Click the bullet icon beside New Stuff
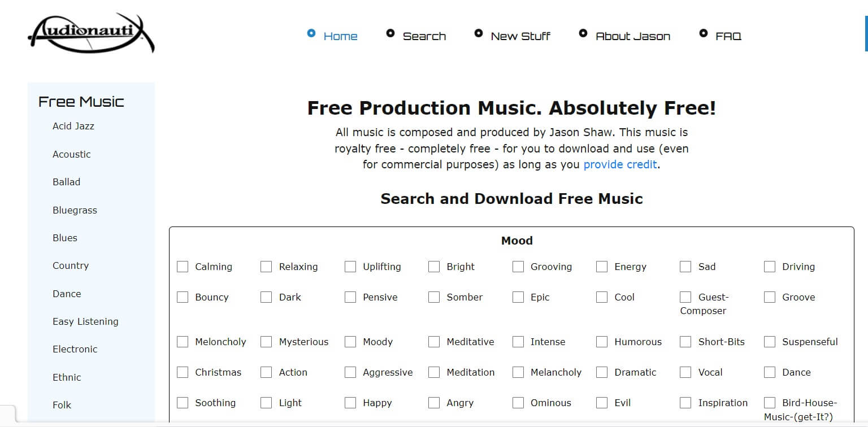 (x=479, y=33)
